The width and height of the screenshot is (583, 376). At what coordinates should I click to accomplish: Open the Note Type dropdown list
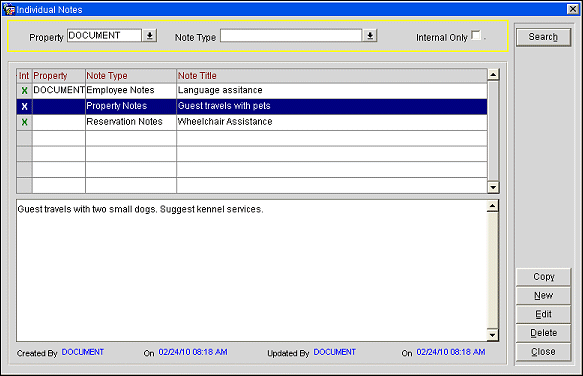pyautogui.click(x=370, y=36)
